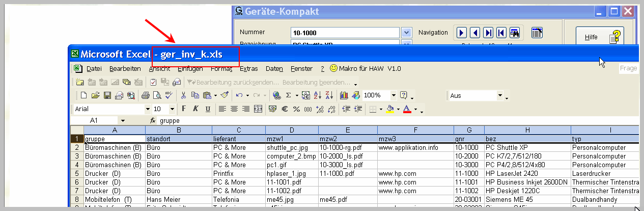
Task: Merge and center the cells
Action: (x=258, y=109)
